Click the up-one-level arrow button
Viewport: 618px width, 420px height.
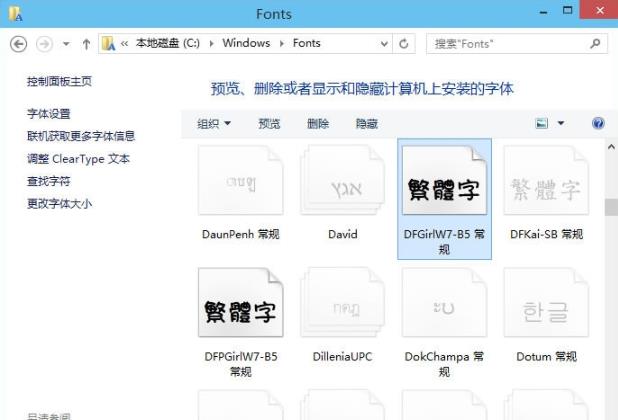(87, 44)
